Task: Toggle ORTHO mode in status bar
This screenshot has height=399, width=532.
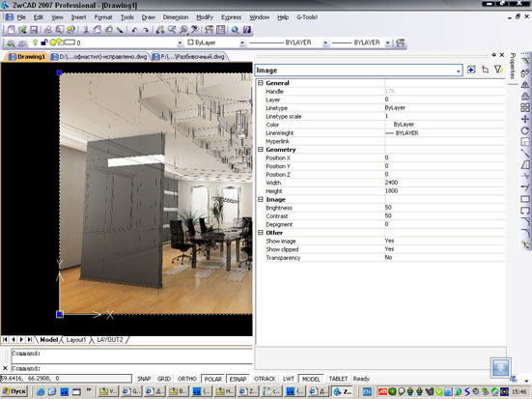Action: 187,379
